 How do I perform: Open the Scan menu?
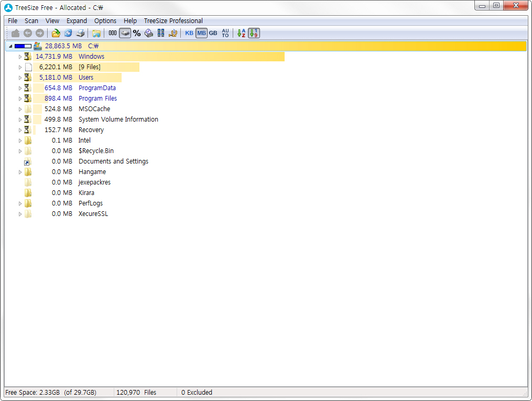31,20
